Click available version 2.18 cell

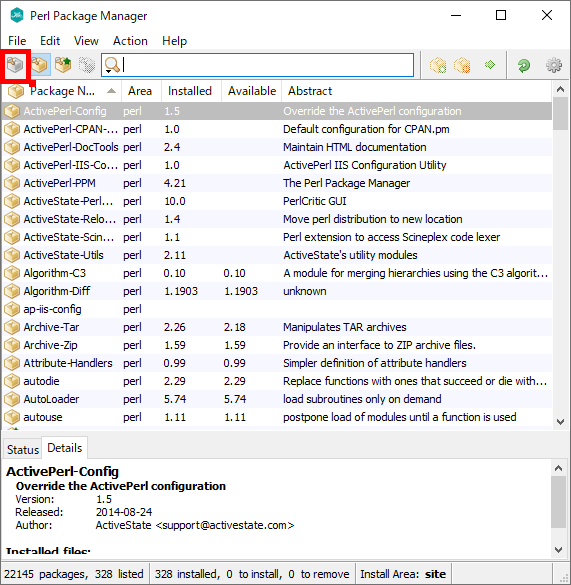(x=235, y=327)
